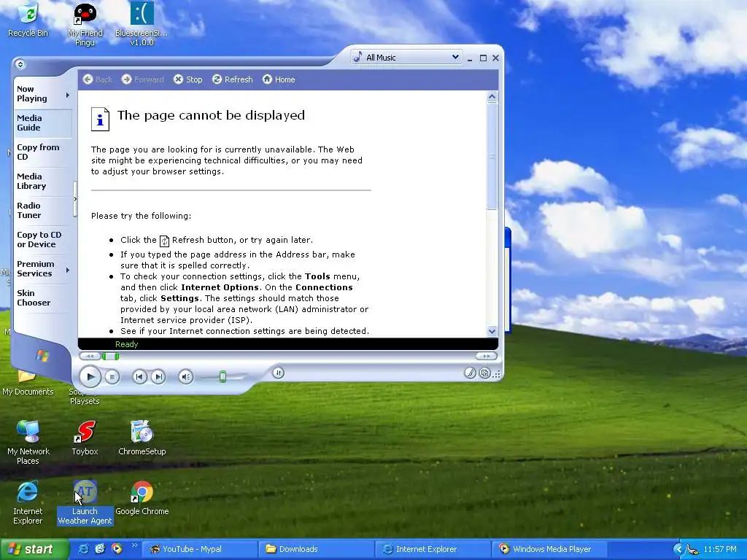Click the rewind button on seek bar
Viewport: 747px width, 560px height.
[90, 356]
